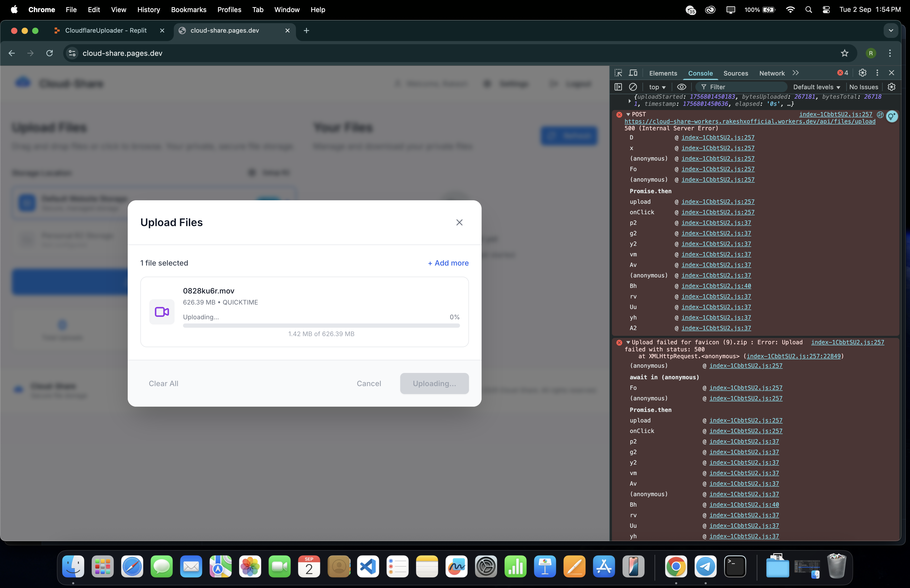Open Telegram from the Dock

tap(705, 566)
